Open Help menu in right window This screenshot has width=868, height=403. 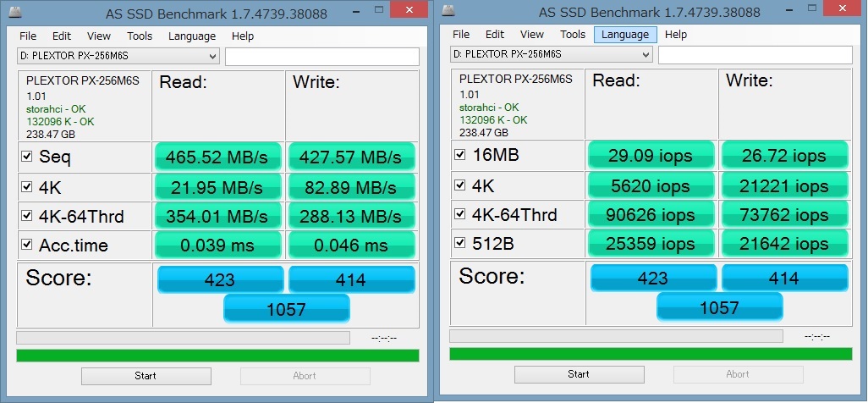(675, 35)
